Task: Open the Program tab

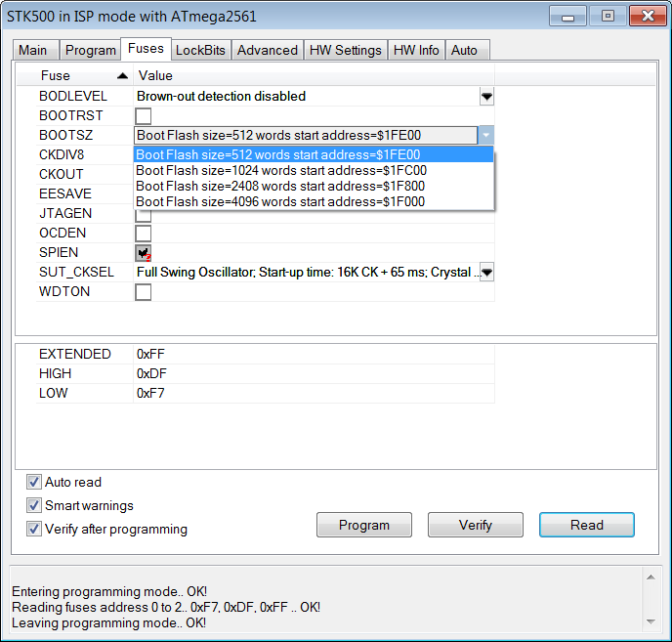Action: pyautogui.click(x=91, y=50)
